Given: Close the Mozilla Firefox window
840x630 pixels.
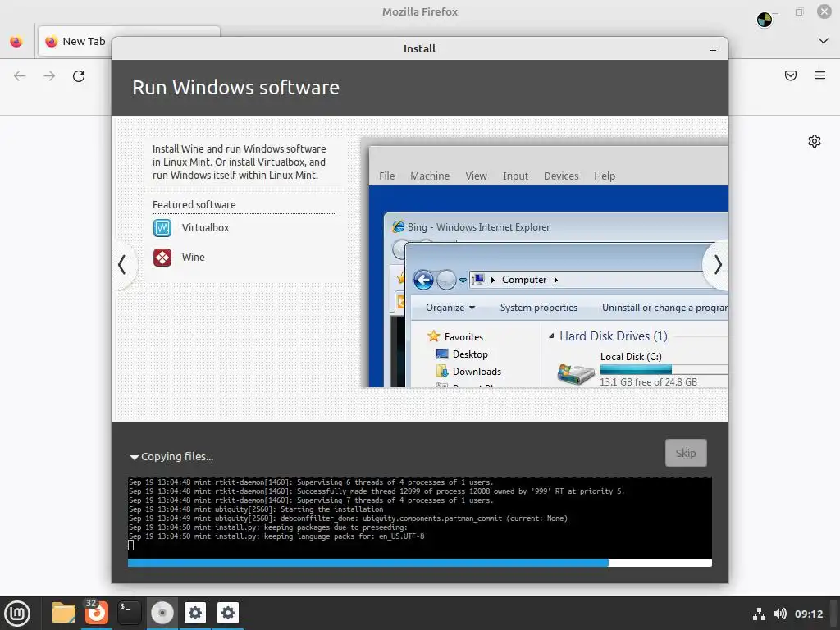Looking at the screenshot, I should point(824,11).
